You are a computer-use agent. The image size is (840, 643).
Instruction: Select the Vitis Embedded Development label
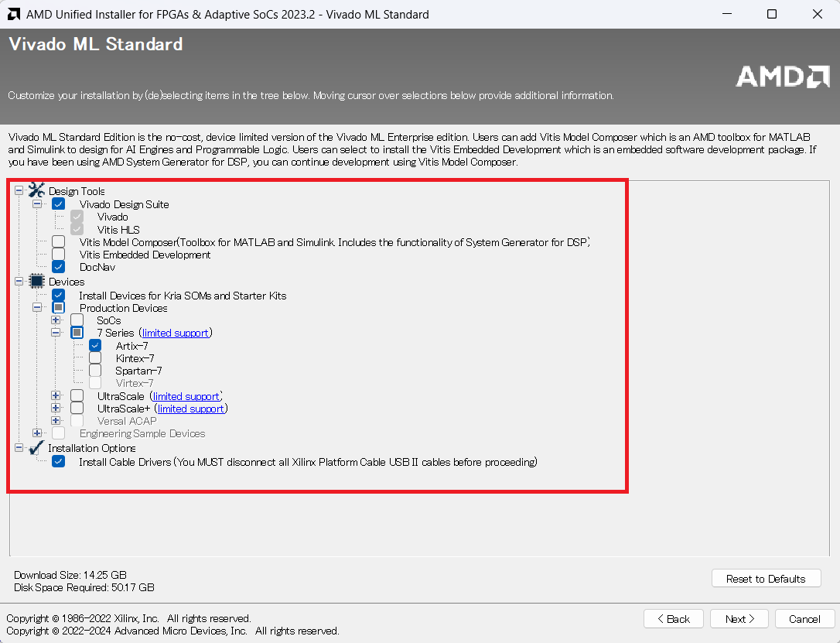pyautogui.click(x=145, y=255)
